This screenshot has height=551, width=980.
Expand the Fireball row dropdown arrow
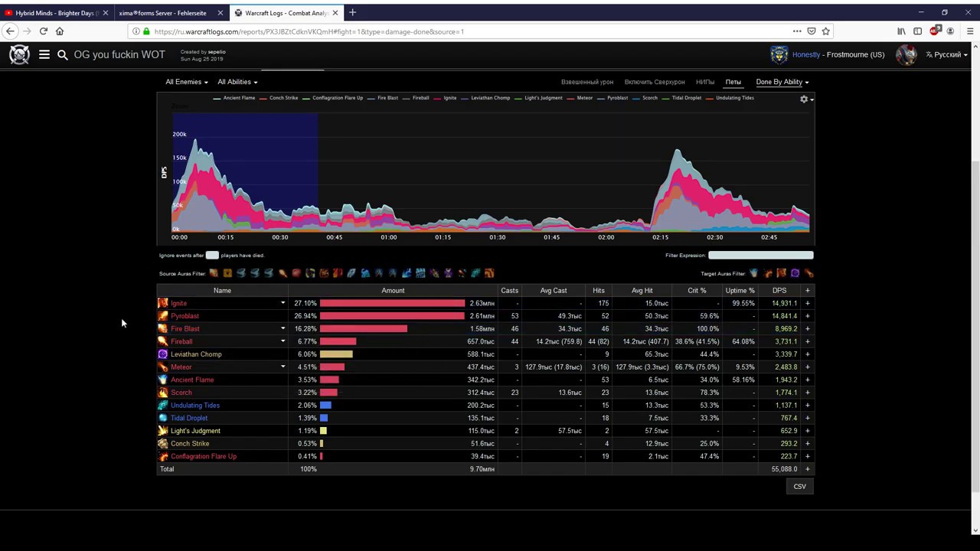click(x=283, y=342)
